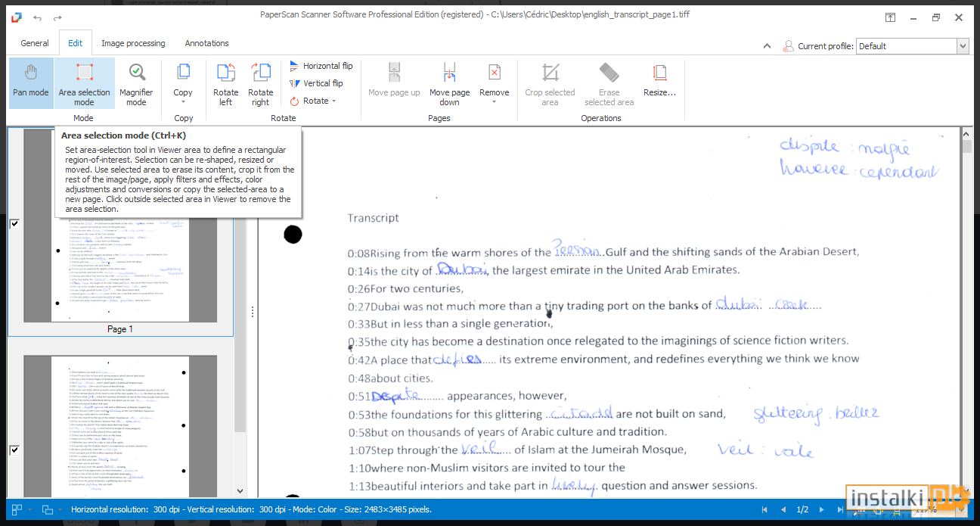Select the second page thumbnail
Image resolution: width=980 pixels, height=526 pixels.
[x=120, y=427]
